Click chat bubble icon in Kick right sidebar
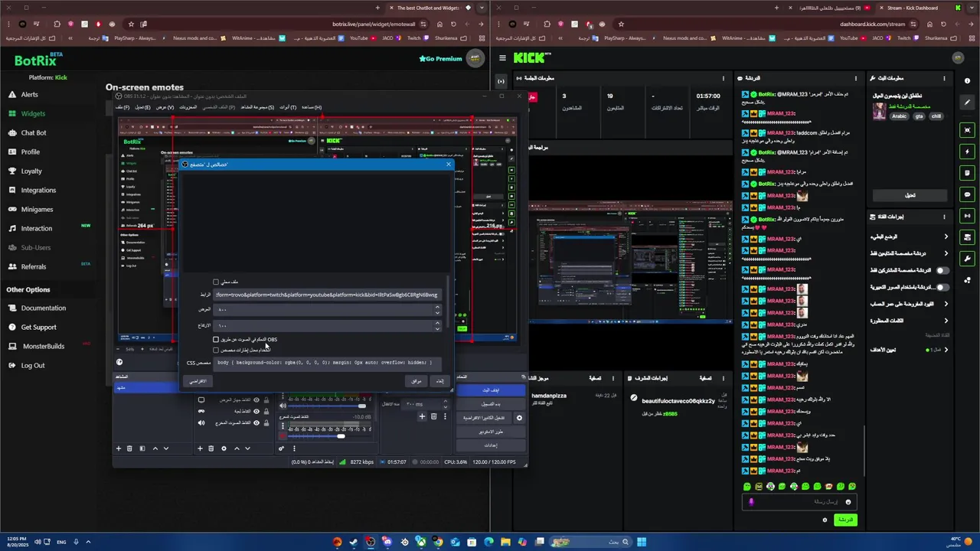 point(968,194)
